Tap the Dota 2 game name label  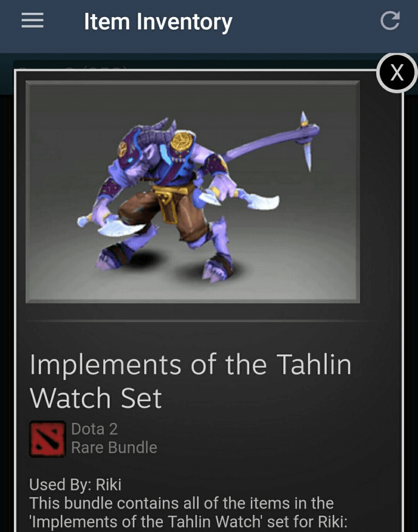pos(94,429)
